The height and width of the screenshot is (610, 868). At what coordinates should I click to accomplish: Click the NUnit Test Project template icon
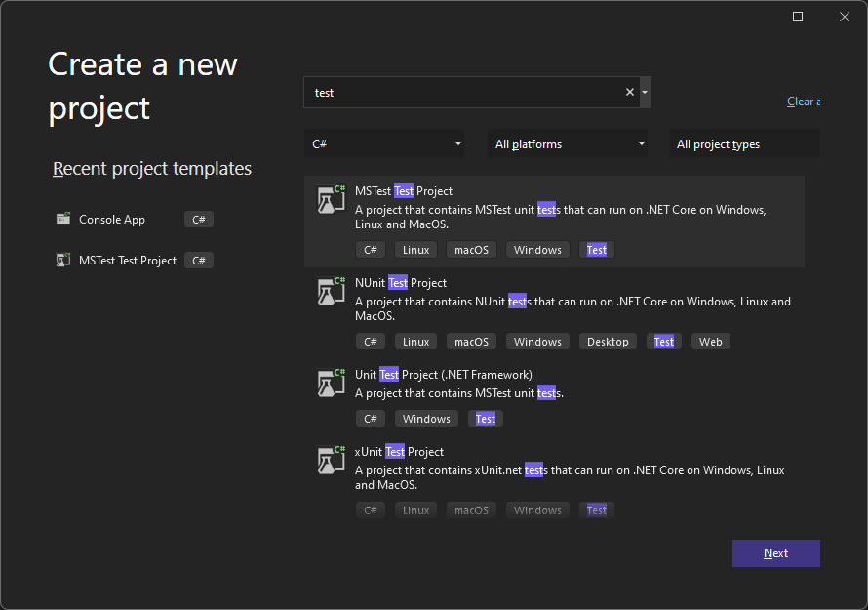[330, 290]
